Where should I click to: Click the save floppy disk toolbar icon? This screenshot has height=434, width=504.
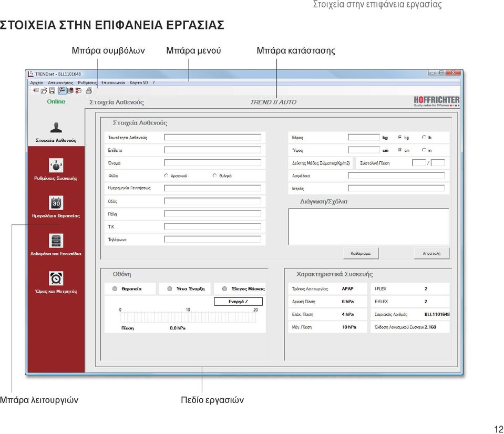[x=52, y=90]
